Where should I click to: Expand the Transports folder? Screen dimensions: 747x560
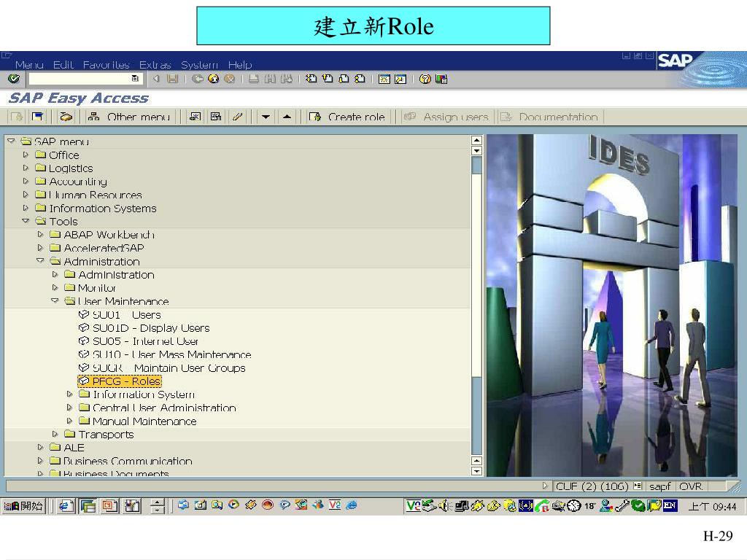coord(55,434)
